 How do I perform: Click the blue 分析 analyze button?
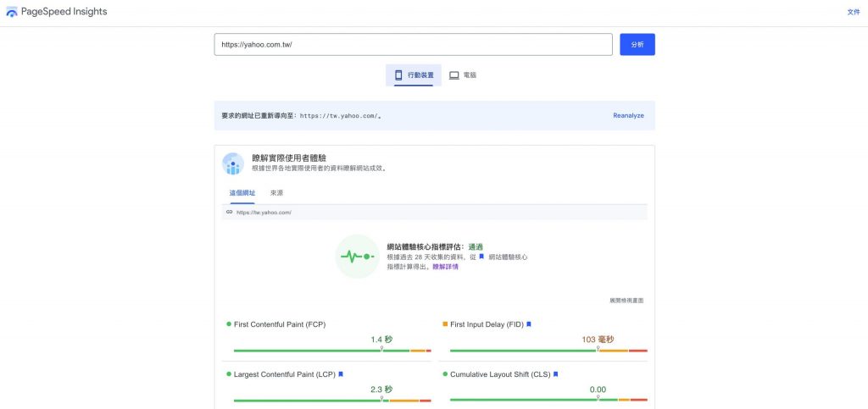[x=637, y=45]
